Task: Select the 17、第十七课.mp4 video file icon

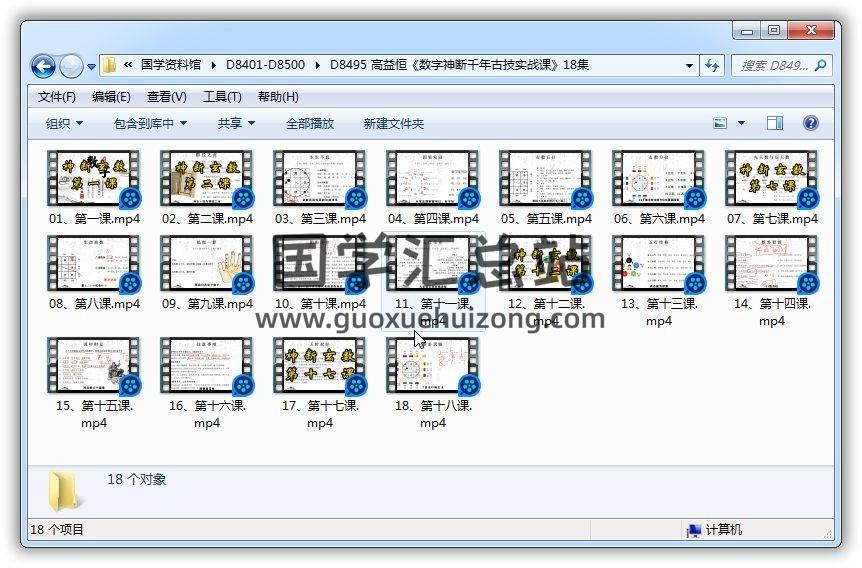Action: pos(320,366)
